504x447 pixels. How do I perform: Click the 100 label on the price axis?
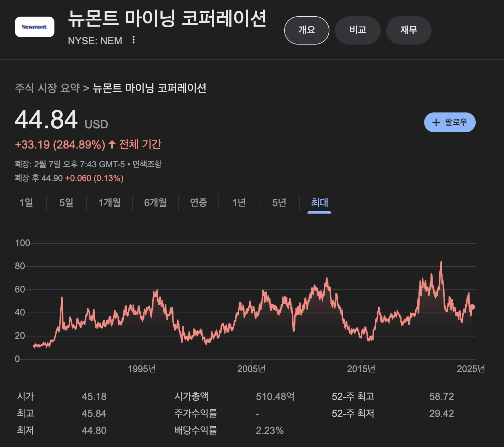point(23,243)
